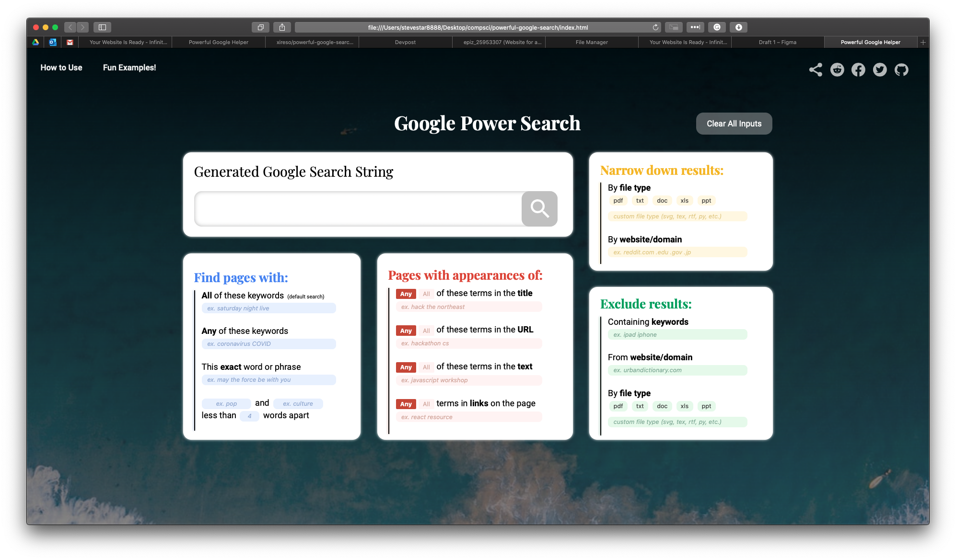
Task: Open the GitHub icon link
Action: pyautogui.click(x=901, y=70)
